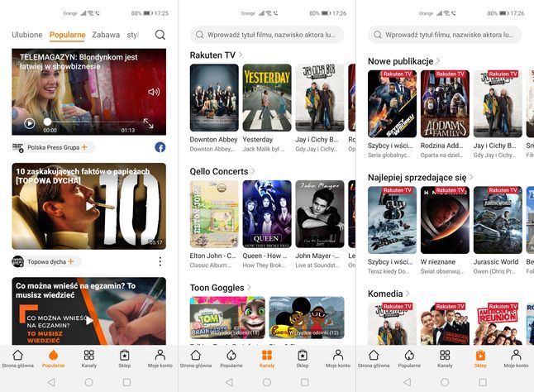Tap Polska Press Grupa channel name

pyautogui.click(x=54, y=147)
